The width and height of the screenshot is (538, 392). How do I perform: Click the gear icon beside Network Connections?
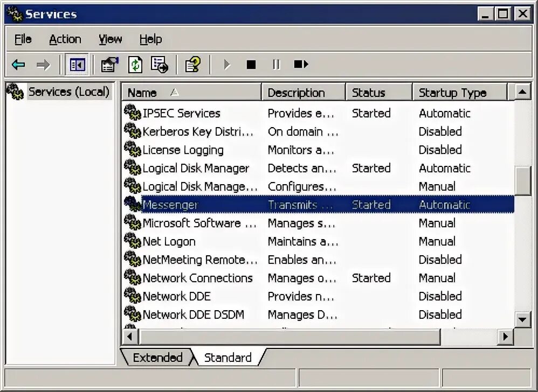point(133,277)
